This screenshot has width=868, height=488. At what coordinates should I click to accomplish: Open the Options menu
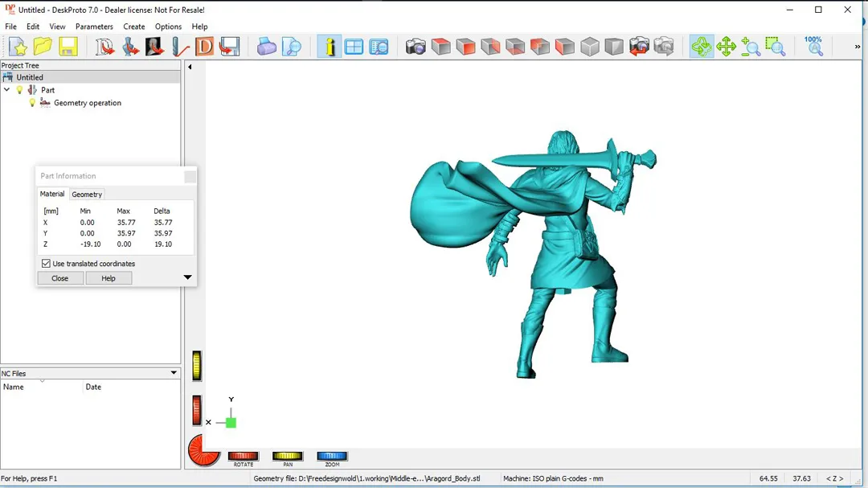[168, 27]
